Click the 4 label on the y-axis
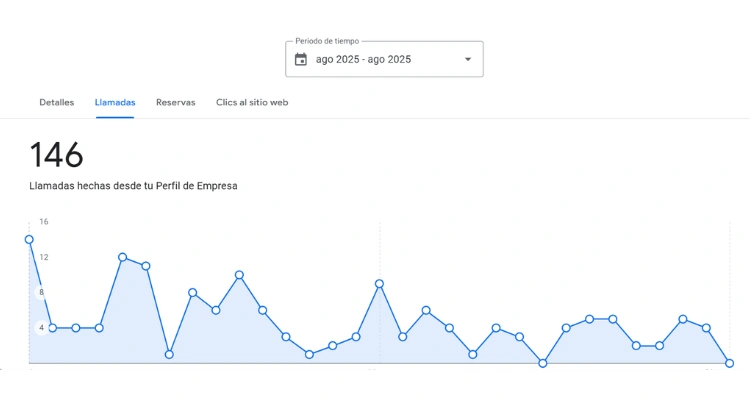The image size is (750, 400). click(41, 328)
